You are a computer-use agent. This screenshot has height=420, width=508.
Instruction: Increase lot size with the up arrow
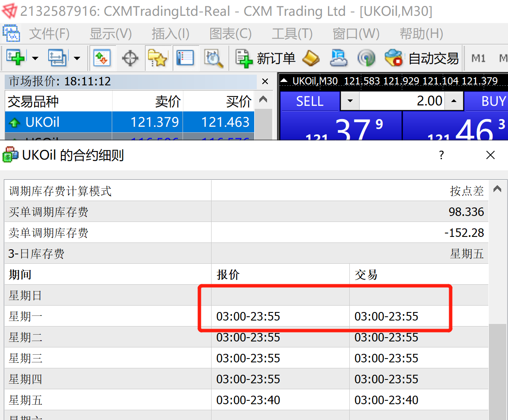coord(454,101)
